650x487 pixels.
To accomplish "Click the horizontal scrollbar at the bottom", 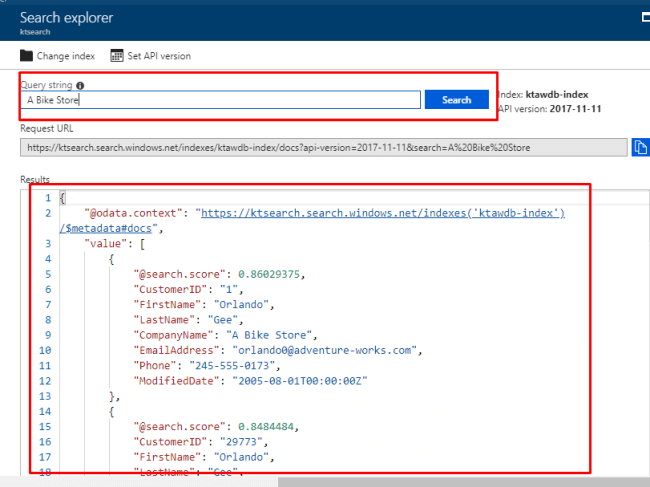I will pos(464,482).
